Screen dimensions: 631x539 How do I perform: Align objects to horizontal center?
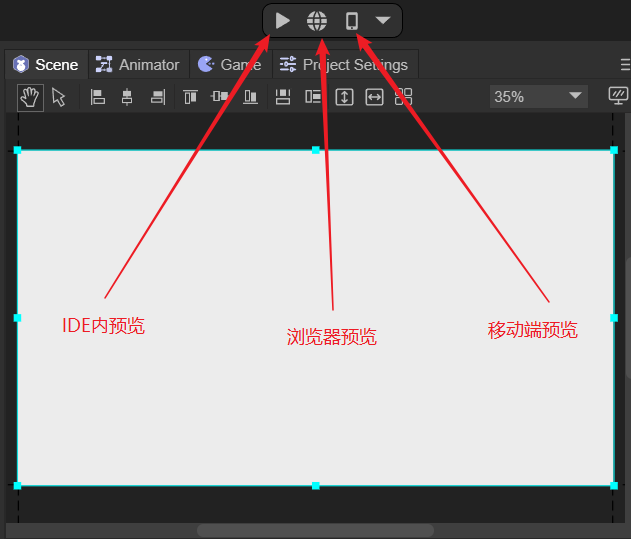pos(127,97)
